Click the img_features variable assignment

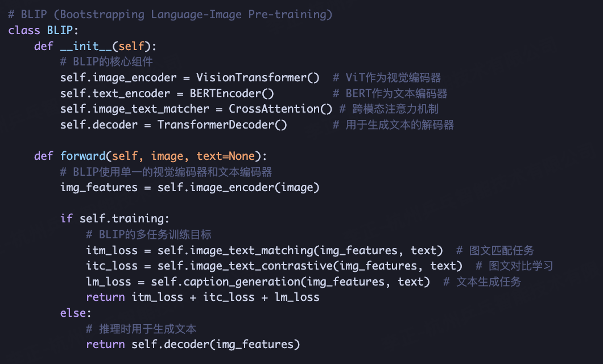(99, 188)
